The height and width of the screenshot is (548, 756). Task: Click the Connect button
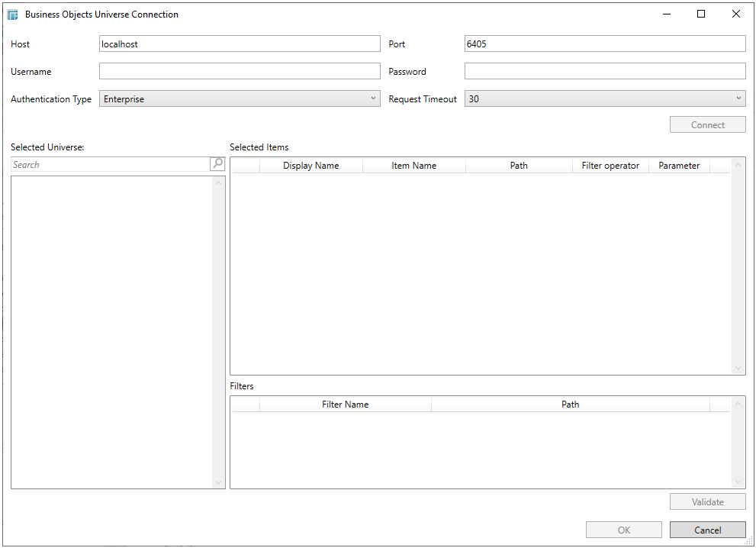click(707, 125)
